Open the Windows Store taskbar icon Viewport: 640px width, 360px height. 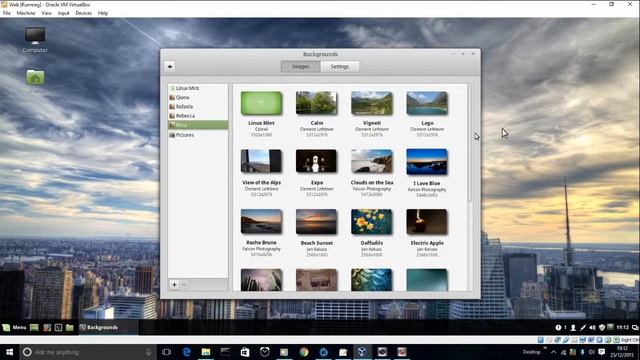click(x=245, y=352)
